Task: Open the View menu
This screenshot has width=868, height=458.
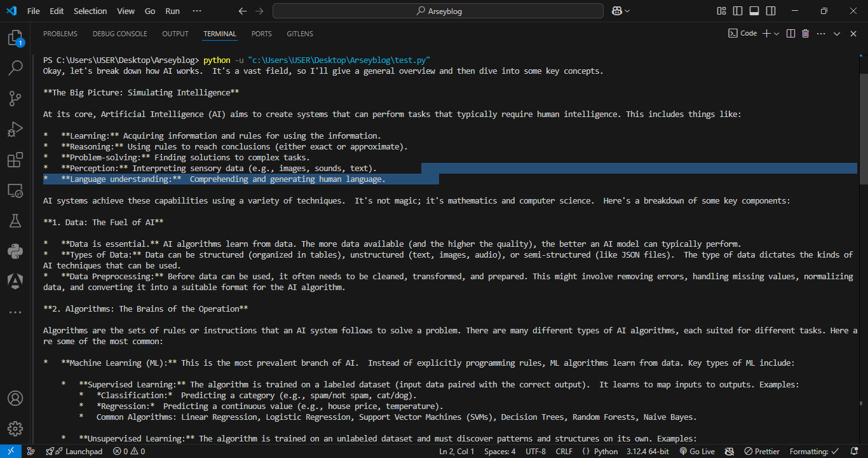Action: click(126, 11)
